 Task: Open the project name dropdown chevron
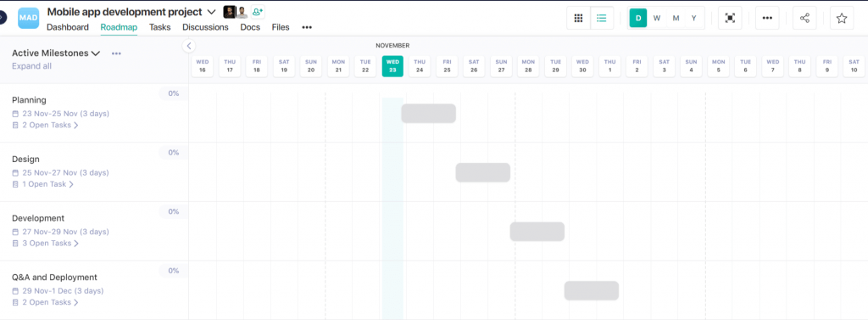coord(211,12)
